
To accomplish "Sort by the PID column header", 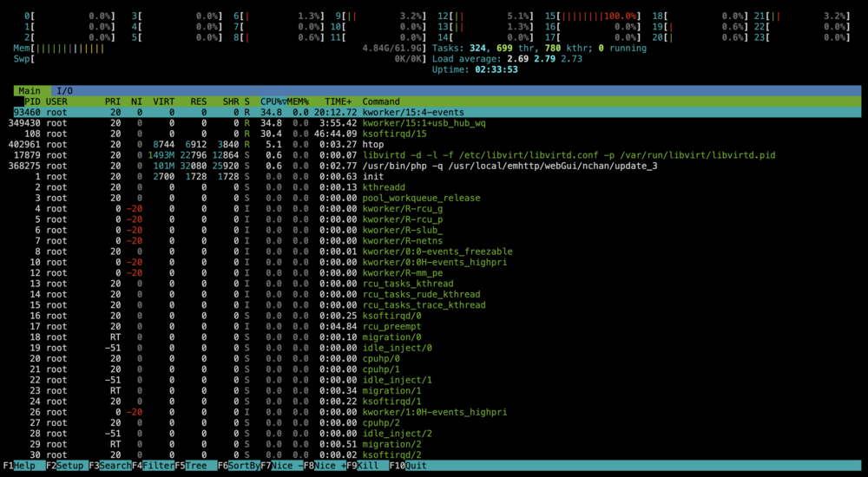I will pos(32,101).
